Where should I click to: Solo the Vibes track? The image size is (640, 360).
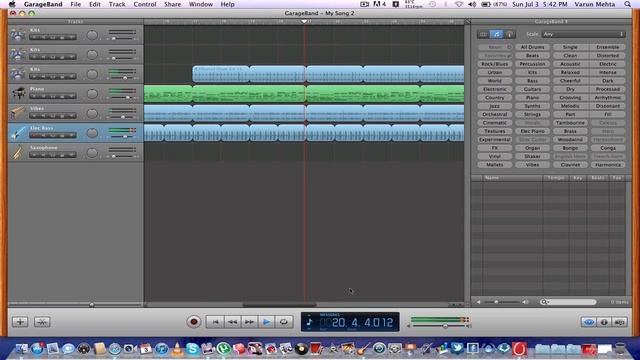click(53, 116)
